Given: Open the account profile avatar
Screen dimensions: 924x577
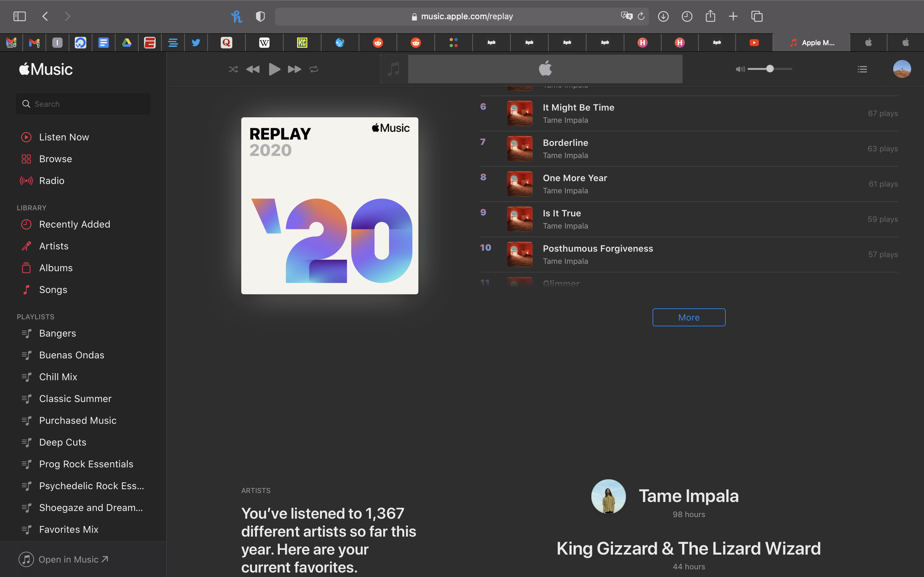Looking at the screenshot, I should 902,69.
